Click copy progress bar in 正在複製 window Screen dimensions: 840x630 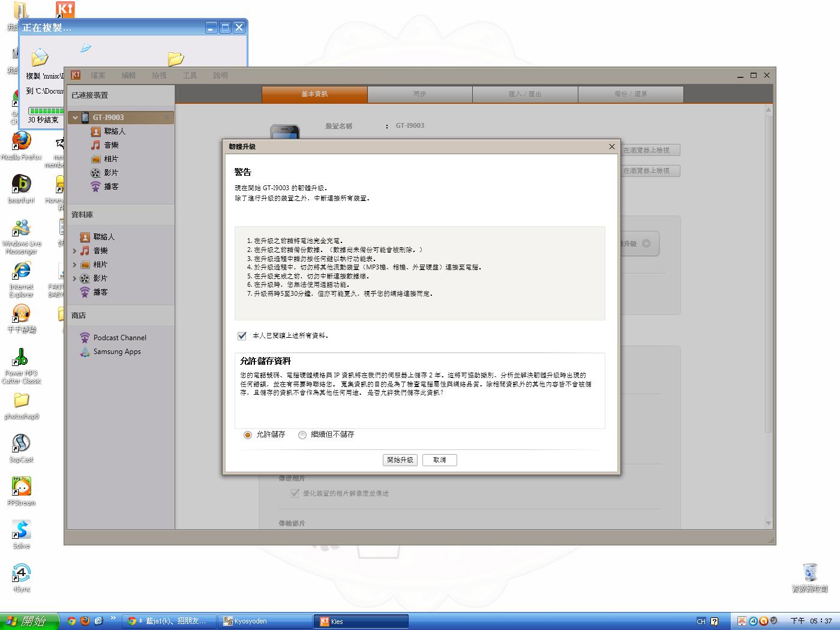[46, 111]
